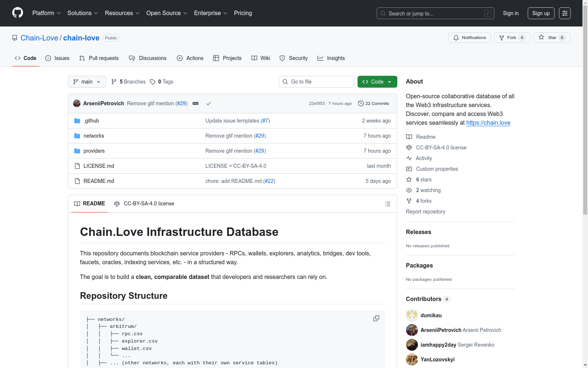Open the networks folder

point(94,136)
